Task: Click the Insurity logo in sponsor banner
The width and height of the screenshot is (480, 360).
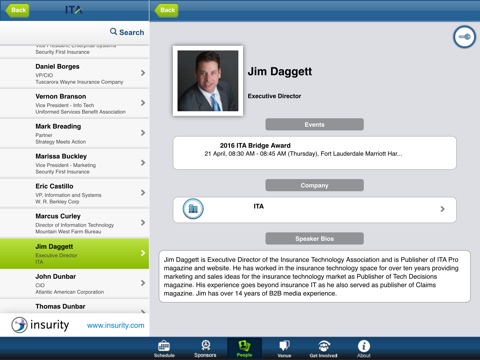Action: pos(40,325)
